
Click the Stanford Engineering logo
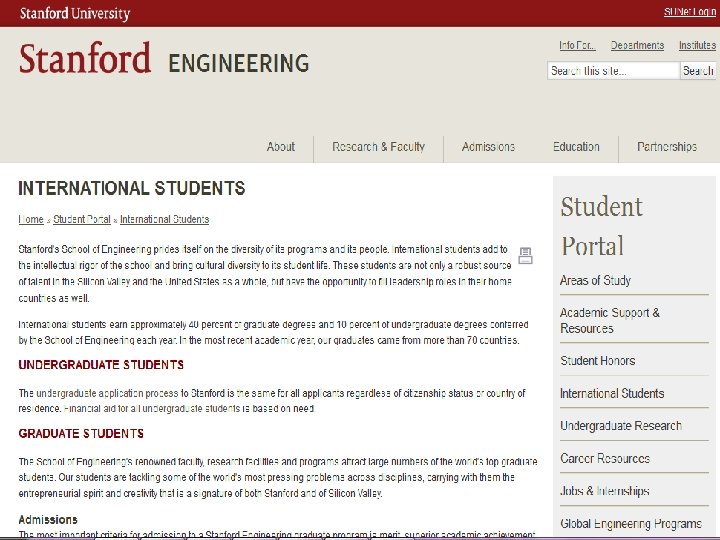(164, 59)
